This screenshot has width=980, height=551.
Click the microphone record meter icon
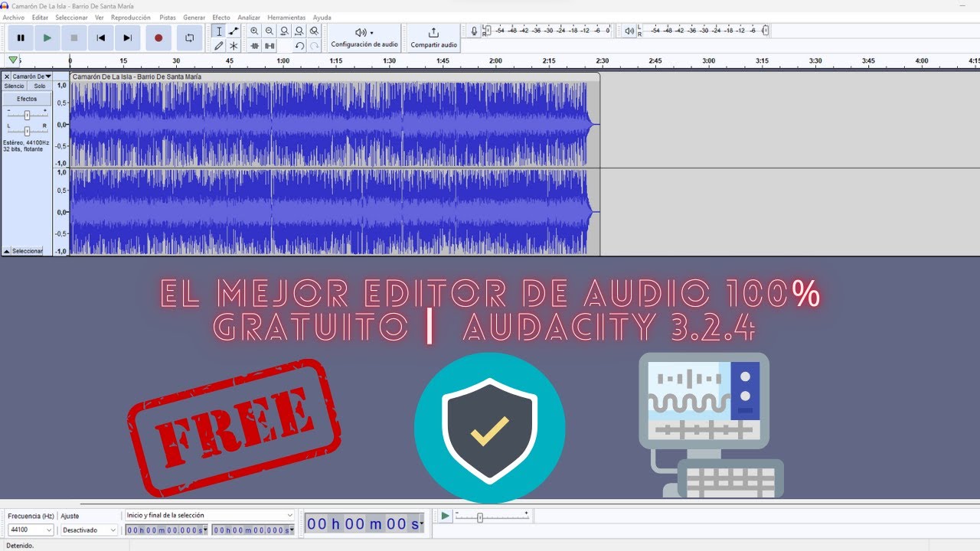point(475,31)
